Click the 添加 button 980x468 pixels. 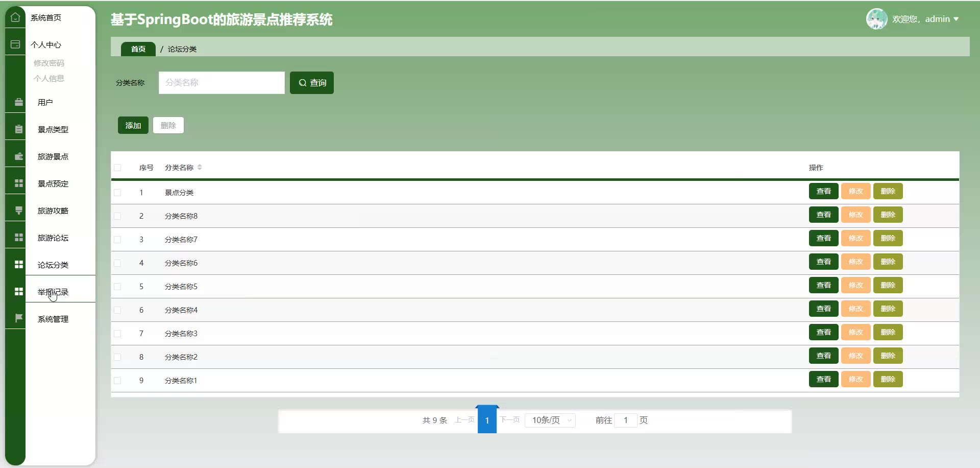(133, 125)
